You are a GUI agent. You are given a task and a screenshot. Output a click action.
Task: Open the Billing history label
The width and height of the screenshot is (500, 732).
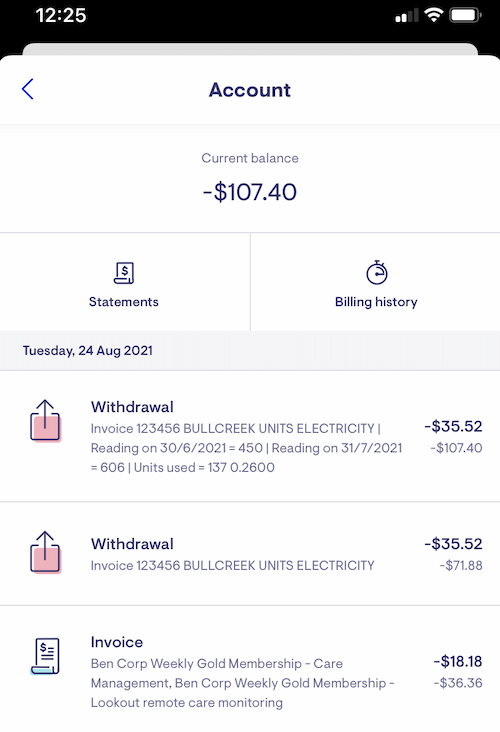click(376, 302)
